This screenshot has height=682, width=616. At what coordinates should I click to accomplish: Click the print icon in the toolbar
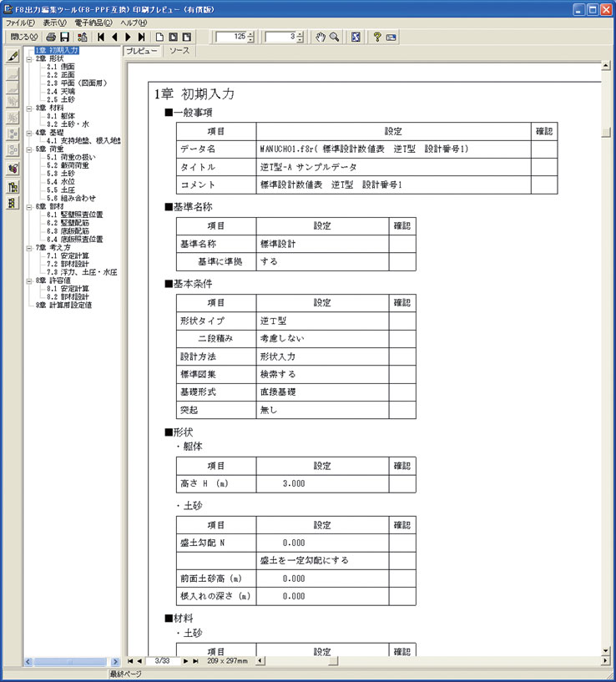click(51, 37)
